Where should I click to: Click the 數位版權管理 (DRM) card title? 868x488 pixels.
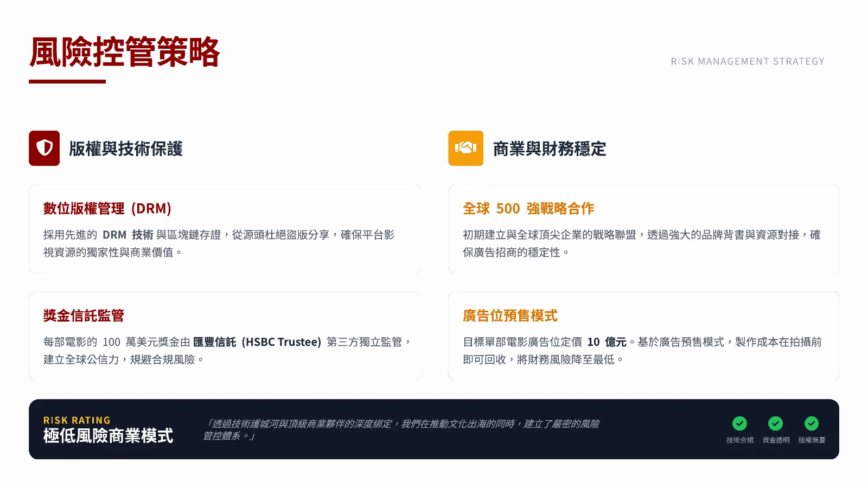tap(107, 208)
